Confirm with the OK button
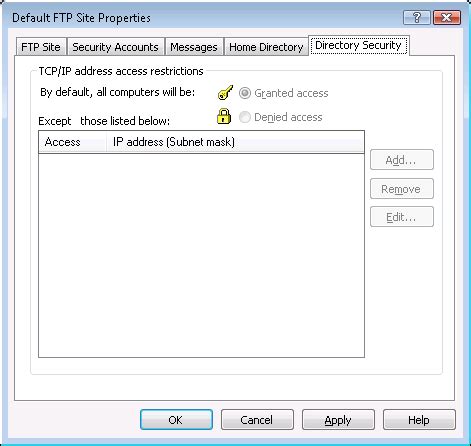The width and height of the screenshot is (471, 446). tap(176, 420)
